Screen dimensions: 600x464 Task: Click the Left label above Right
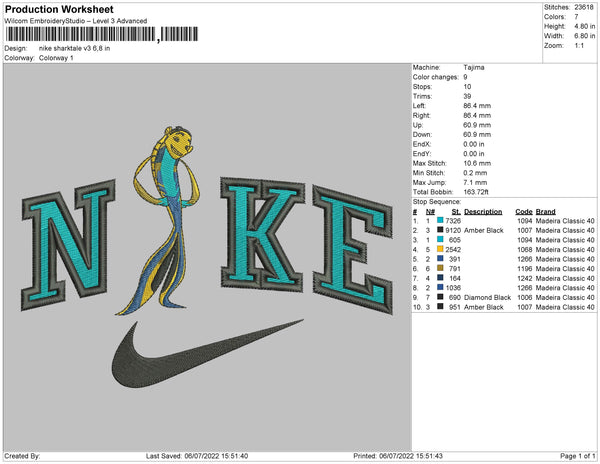[x=419, y=106]
